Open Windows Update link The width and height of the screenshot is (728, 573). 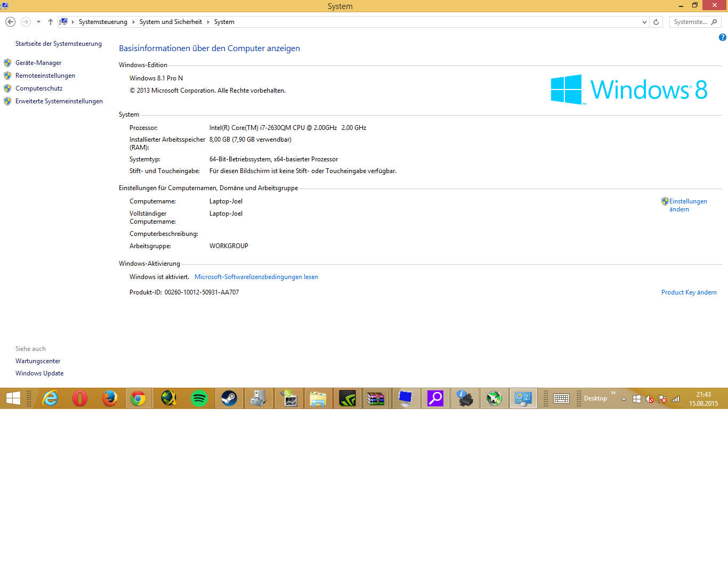pos(39,373)
